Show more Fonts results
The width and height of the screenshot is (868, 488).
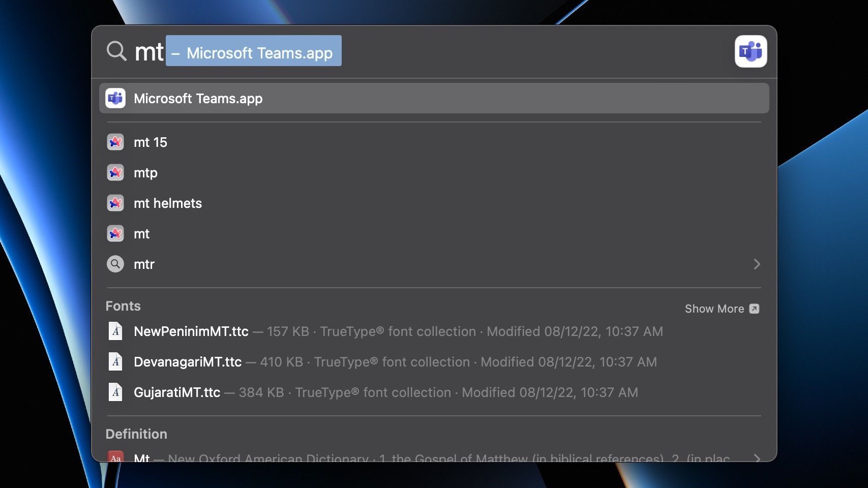722,309
